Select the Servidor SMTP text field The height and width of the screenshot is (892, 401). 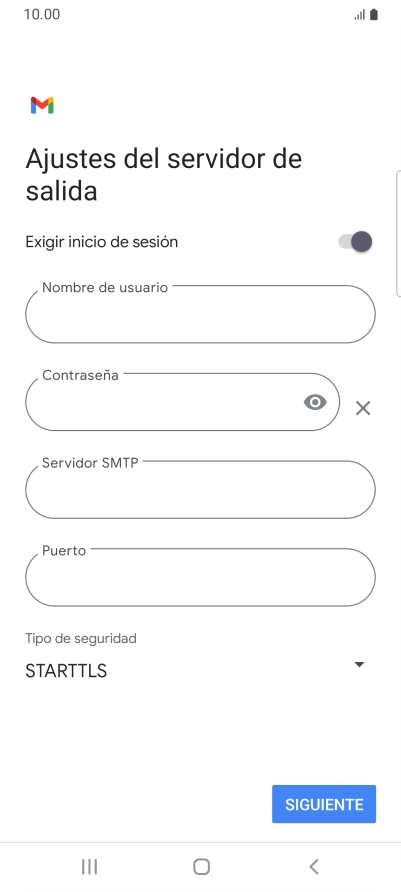point(200,489)
